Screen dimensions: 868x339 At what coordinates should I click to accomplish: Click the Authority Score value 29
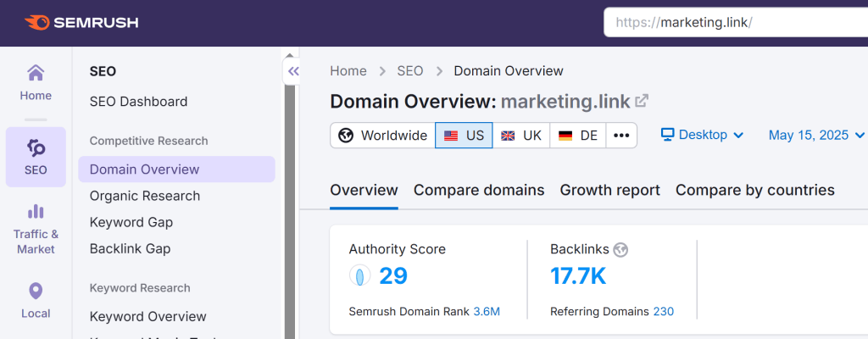tap(393, 275)
